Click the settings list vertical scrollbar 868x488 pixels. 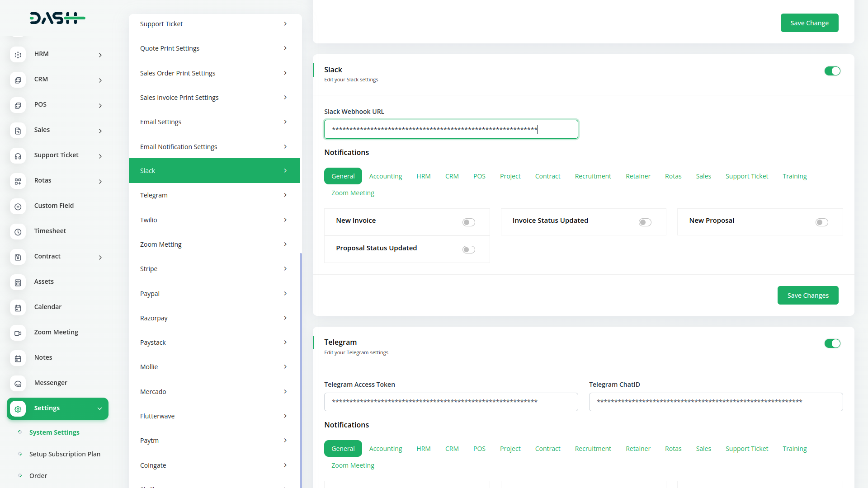pos(301,361)
